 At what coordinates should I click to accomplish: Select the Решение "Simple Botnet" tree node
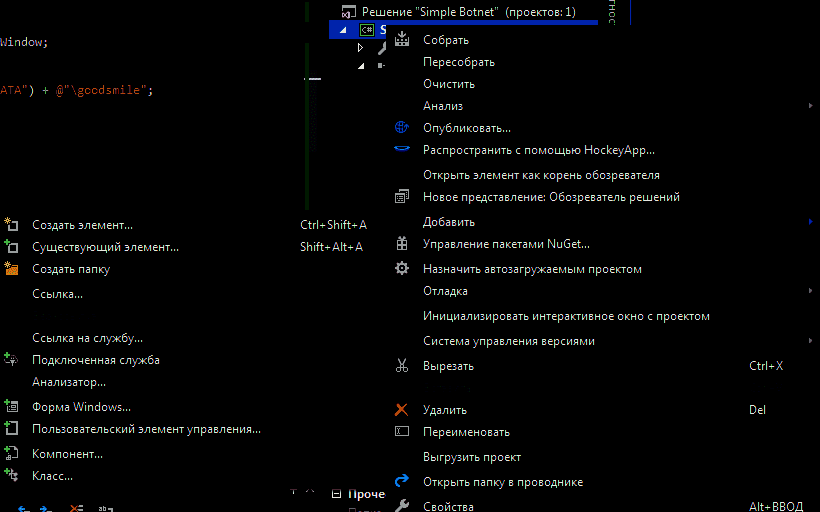click(469, 12)
